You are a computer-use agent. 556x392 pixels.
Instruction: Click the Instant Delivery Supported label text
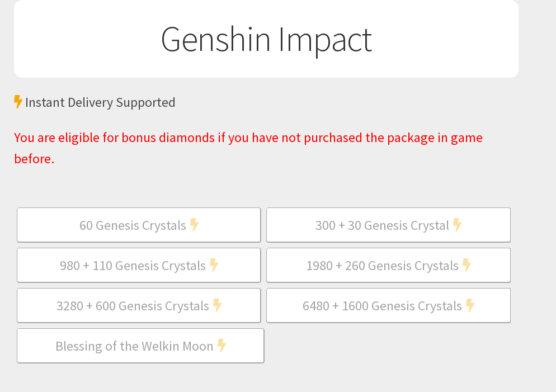point(100,102)
